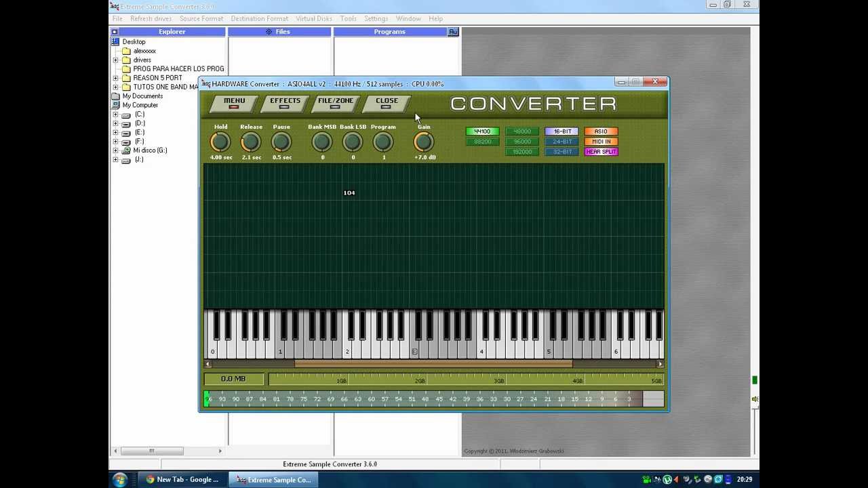This screenshot has height=488, width=868.
Task: Click the HARDWARE Converter title bar icon
Action: [206, 84]
